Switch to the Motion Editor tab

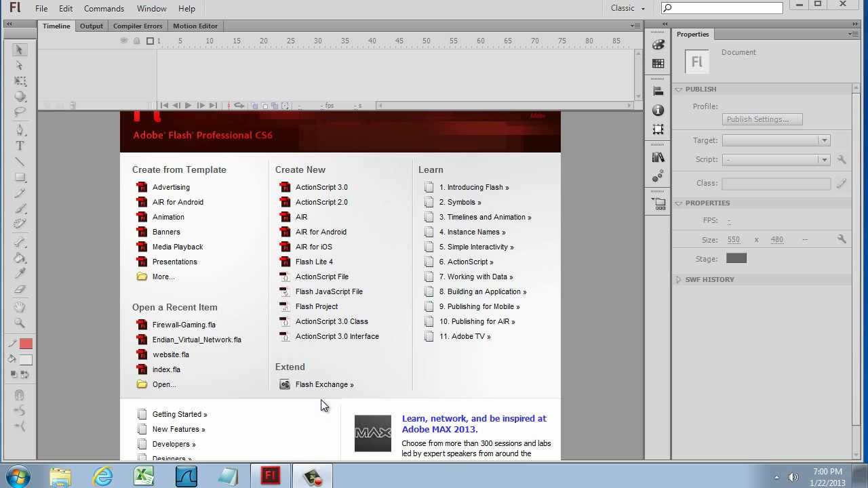pos(195,26)
